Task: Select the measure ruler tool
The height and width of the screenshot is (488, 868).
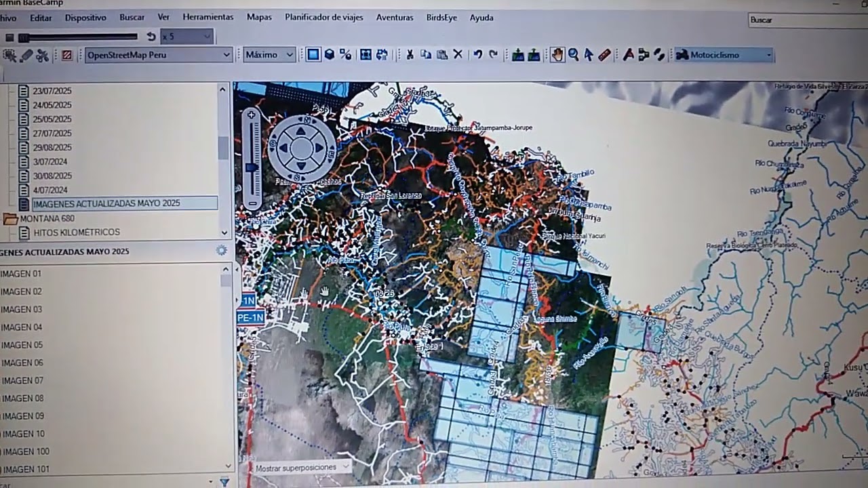Action: pos(604,55)
